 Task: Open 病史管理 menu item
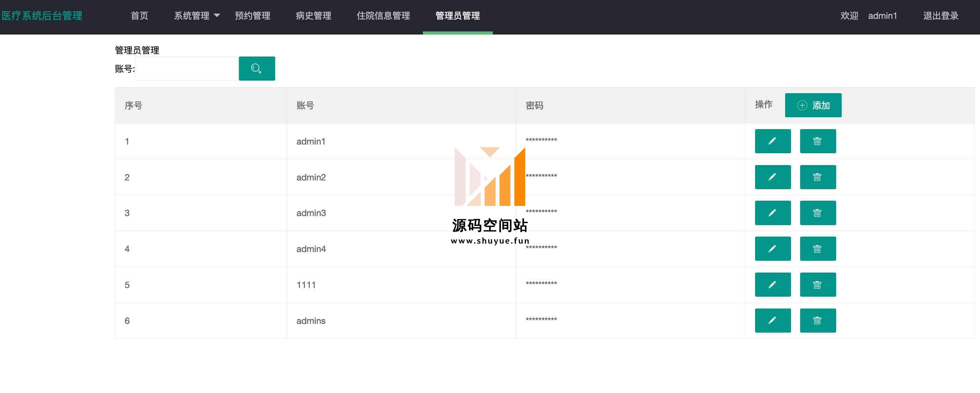point(314,16)
